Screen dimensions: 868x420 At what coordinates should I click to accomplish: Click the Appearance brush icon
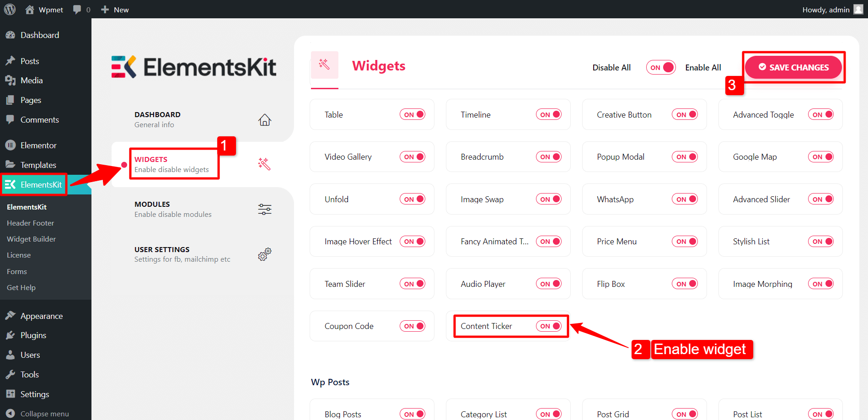click(x=11, y=316)
